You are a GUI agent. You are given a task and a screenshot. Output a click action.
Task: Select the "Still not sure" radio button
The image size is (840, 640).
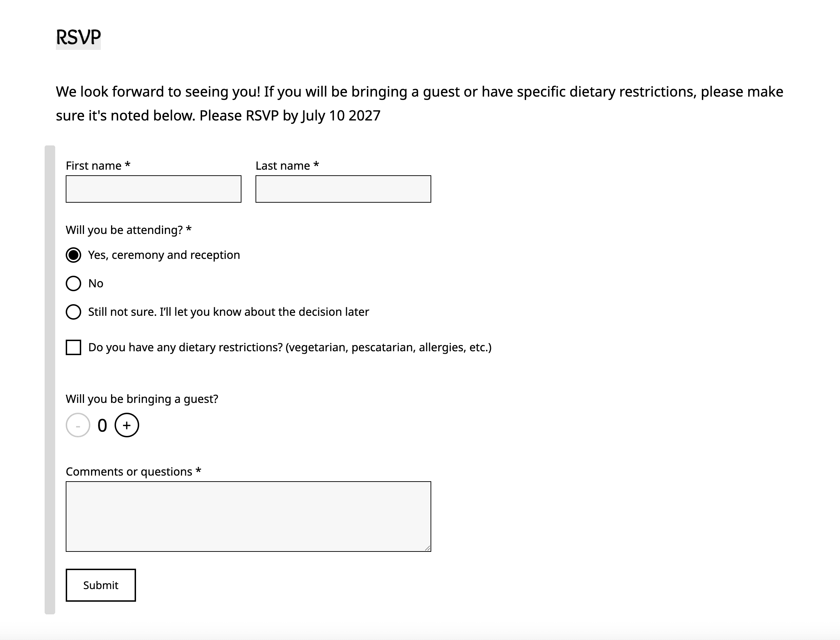click(x=73, y=312)
